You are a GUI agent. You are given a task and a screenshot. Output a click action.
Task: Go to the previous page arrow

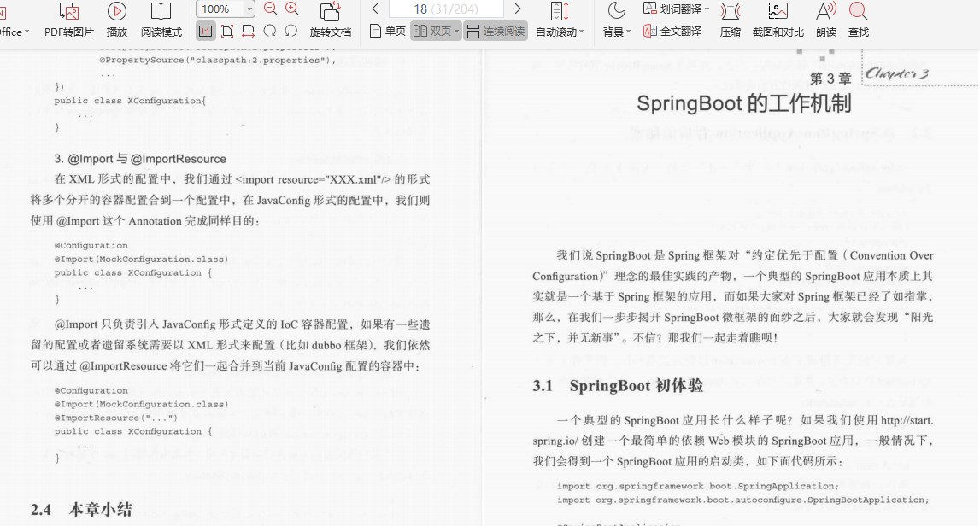375,9
